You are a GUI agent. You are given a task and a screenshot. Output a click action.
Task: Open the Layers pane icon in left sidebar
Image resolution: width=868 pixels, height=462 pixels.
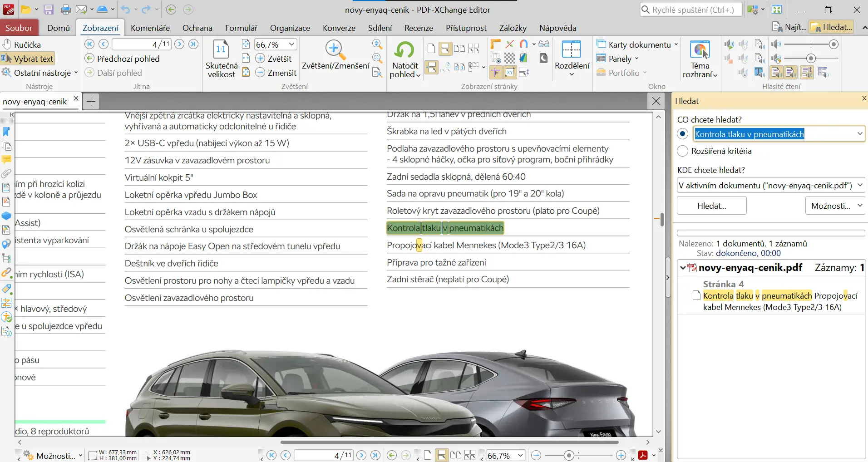pos(6,216)
